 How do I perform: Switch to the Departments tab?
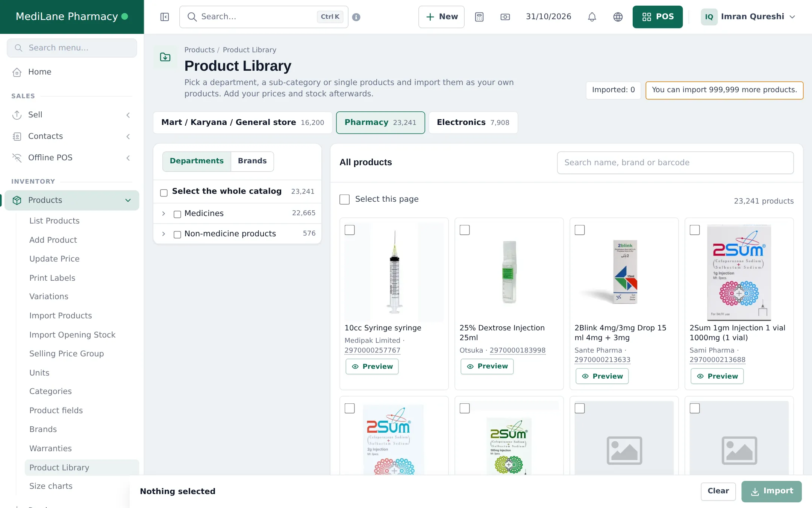tap(197, 161)
